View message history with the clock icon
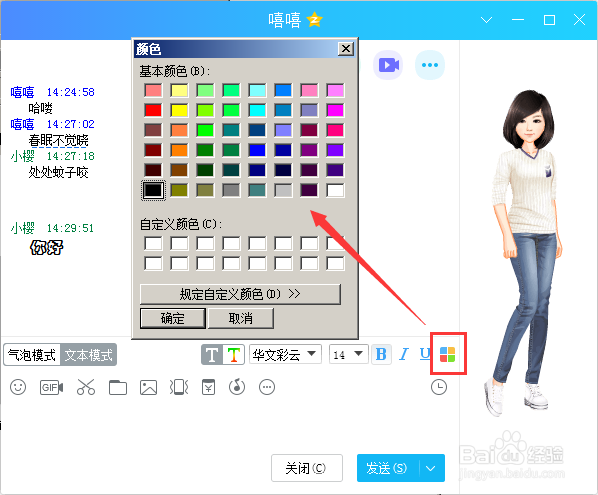Screen dimensions: 598x495 pos(439,387)
